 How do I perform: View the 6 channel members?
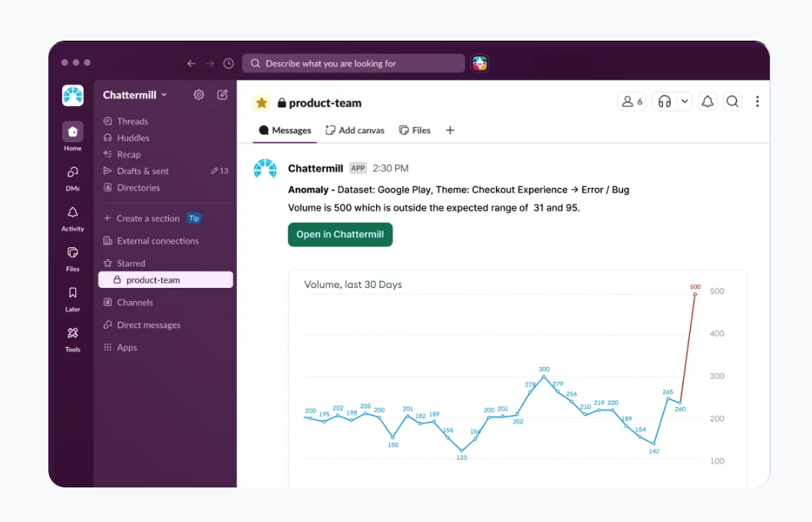(632, 101)
